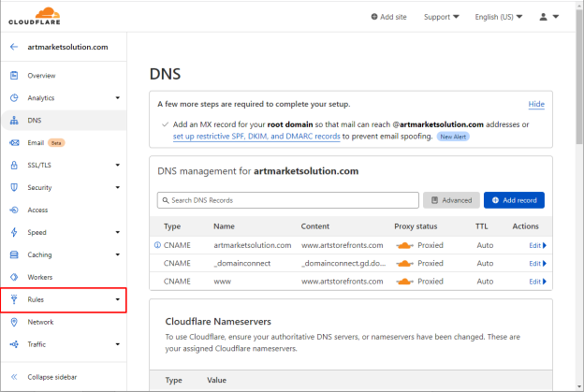The image size is (584, 392).
Task: Expand the Caching submenu arrow
Action: [118, 254]
